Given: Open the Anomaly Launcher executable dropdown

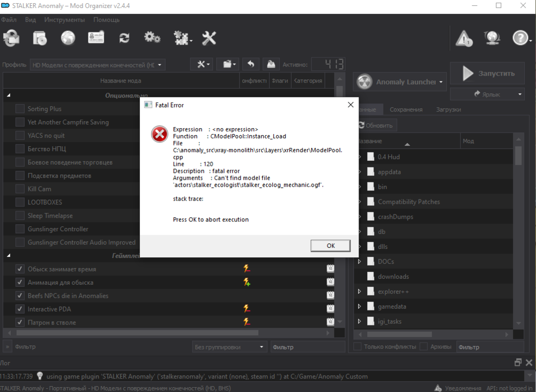Looking at the screenshot, I should [x=400, y=82].
